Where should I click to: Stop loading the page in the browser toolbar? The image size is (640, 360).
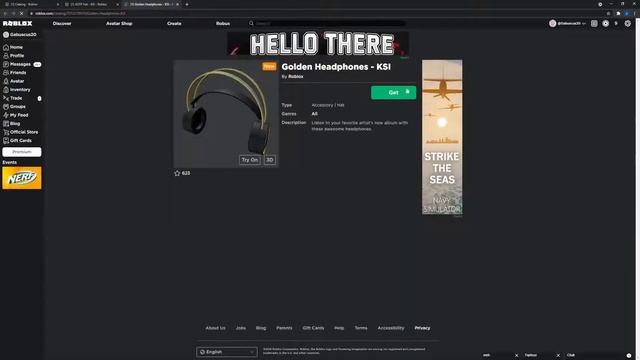click(x=21, y=13)
